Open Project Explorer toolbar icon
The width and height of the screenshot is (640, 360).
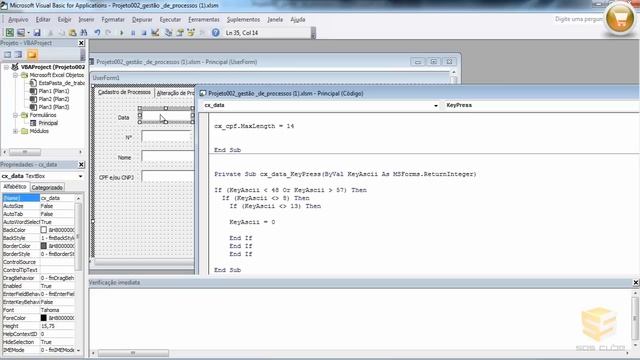click(x=168, y=33)
